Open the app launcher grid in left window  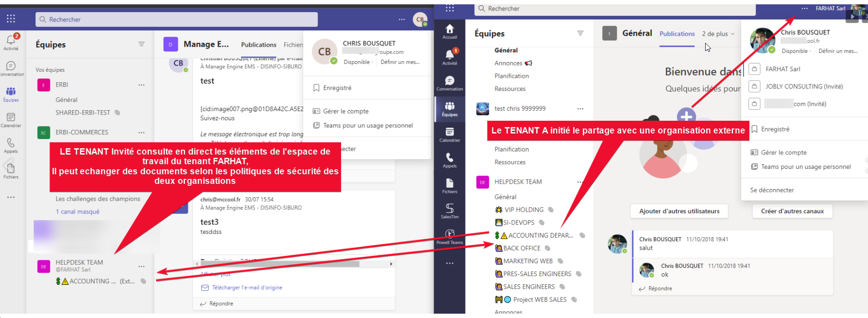[x=11, y=19]
